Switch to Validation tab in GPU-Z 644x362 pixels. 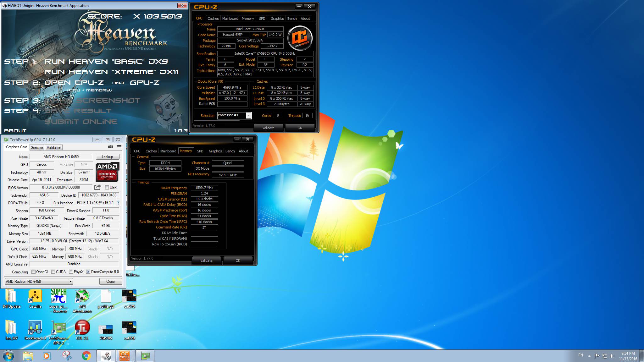(x=54, y=148)
